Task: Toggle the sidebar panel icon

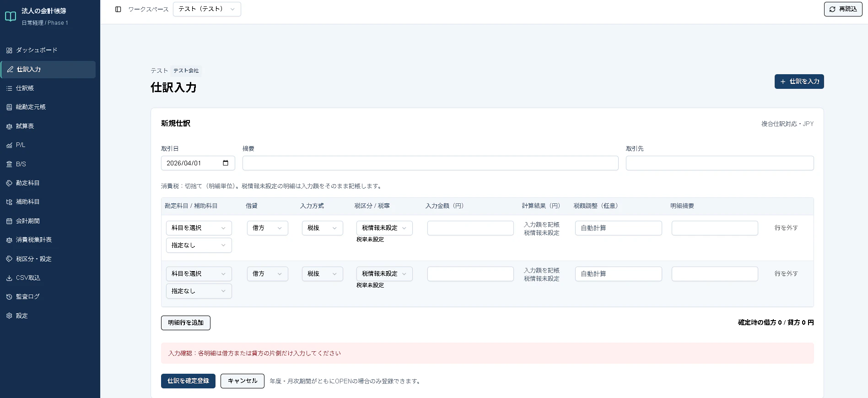Action: [x=118, y=9]
